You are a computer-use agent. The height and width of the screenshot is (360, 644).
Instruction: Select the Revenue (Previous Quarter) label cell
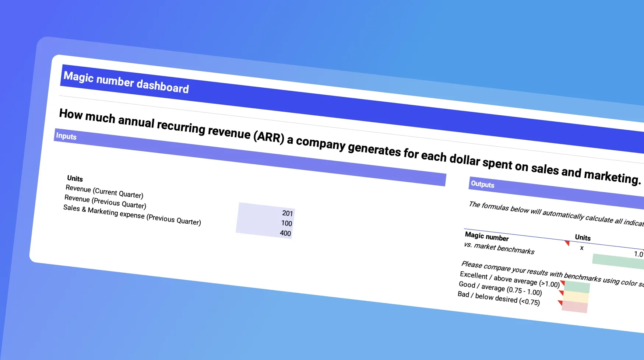pyautogui.click(x=105, y=202)
